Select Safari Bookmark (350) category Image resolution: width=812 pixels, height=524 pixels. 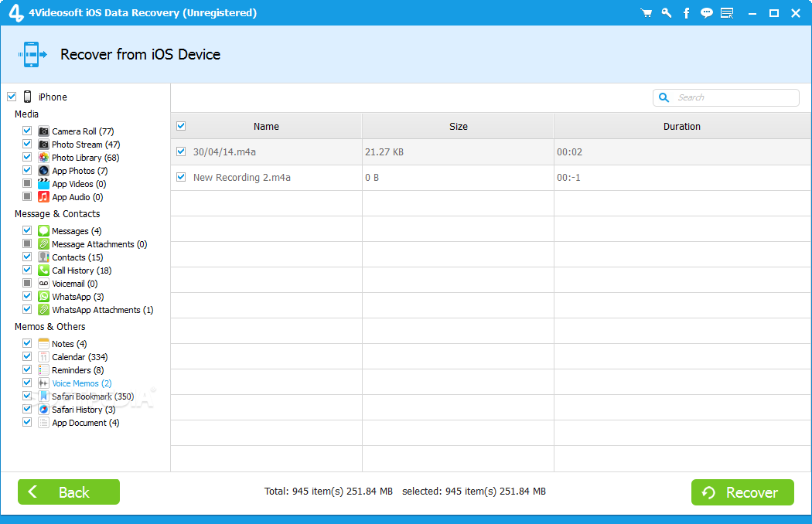pos(93,396)
